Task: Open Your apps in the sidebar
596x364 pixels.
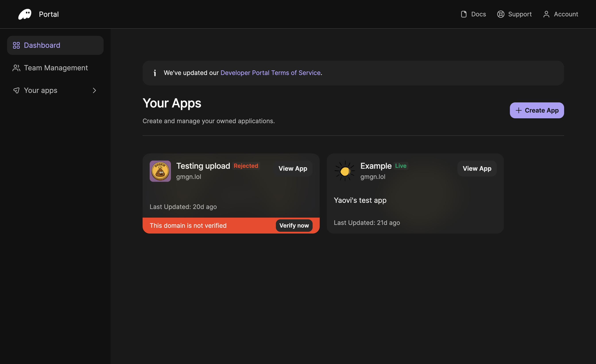Action: tap(55, 90)
